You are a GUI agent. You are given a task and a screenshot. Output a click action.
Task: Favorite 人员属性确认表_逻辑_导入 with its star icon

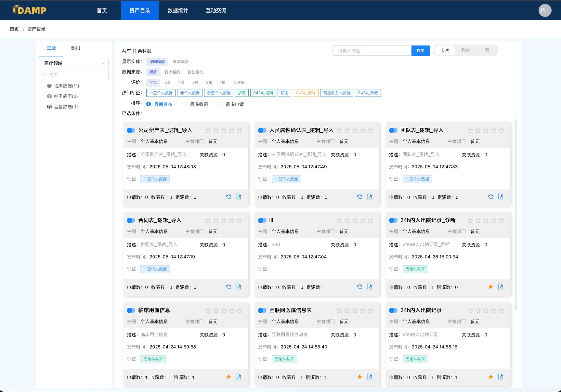[359, 196]
